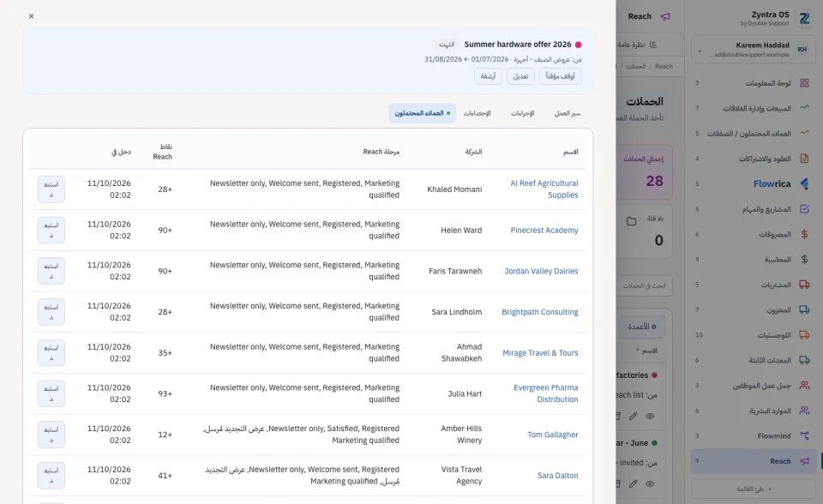This screenshot has height=504, width=823.
Task: Close the campaign detail panel with X
Action: click(32, 16)
